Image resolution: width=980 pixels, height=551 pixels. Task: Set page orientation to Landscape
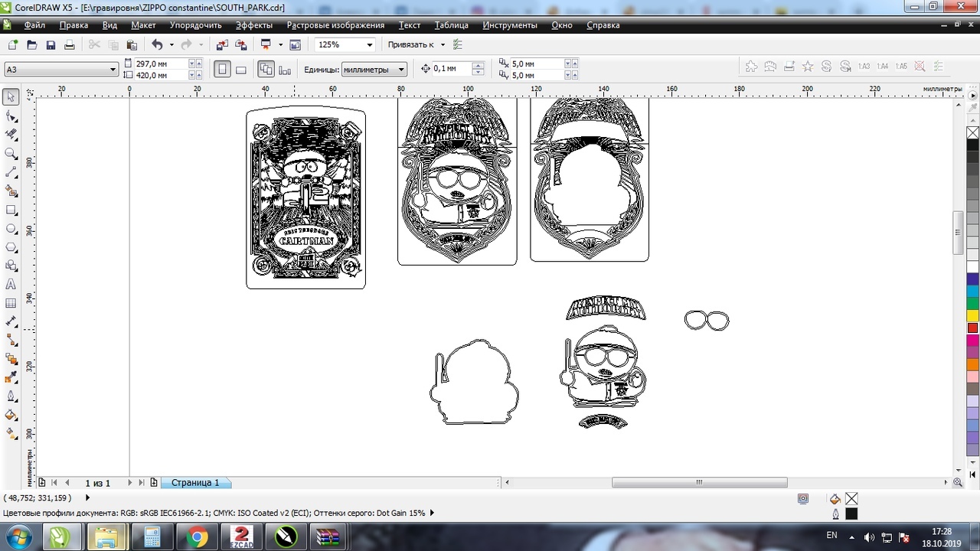point(240,70)
